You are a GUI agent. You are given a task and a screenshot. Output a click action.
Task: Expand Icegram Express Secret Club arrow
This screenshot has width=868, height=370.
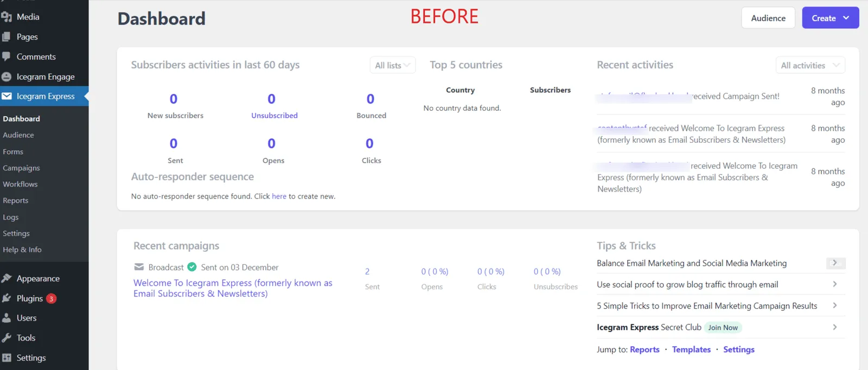tap(835, 327)
